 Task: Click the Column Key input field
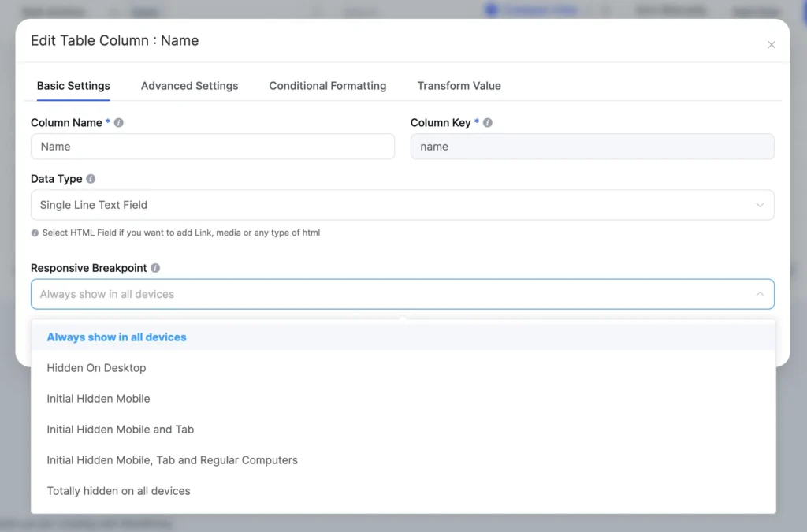point(592,147)
